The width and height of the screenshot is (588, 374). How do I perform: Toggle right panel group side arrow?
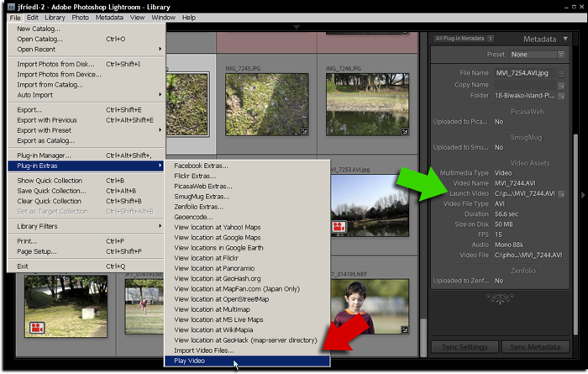[583, 195]
